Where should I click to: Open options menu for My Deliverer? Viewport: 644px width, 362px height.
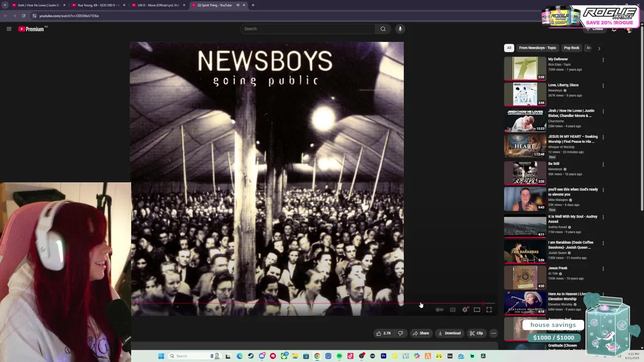(603, 60)
